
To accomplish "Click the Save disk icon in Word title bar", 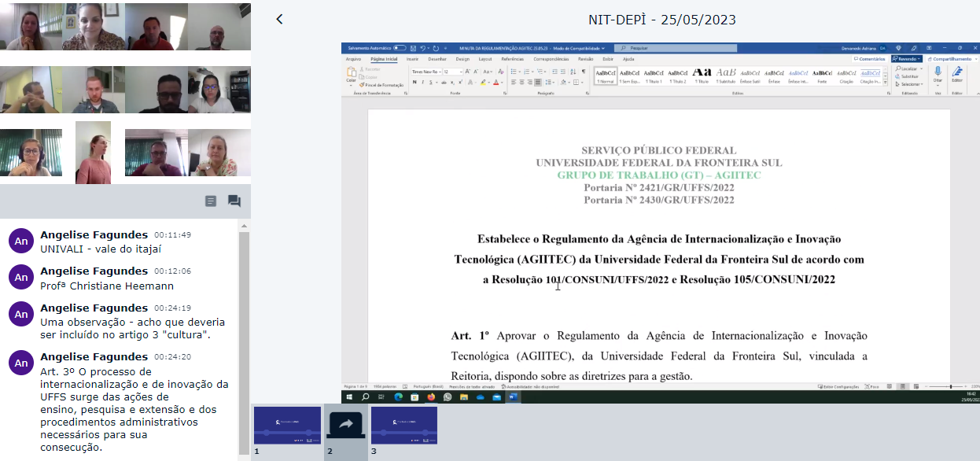I will click(x=413, y=48).
